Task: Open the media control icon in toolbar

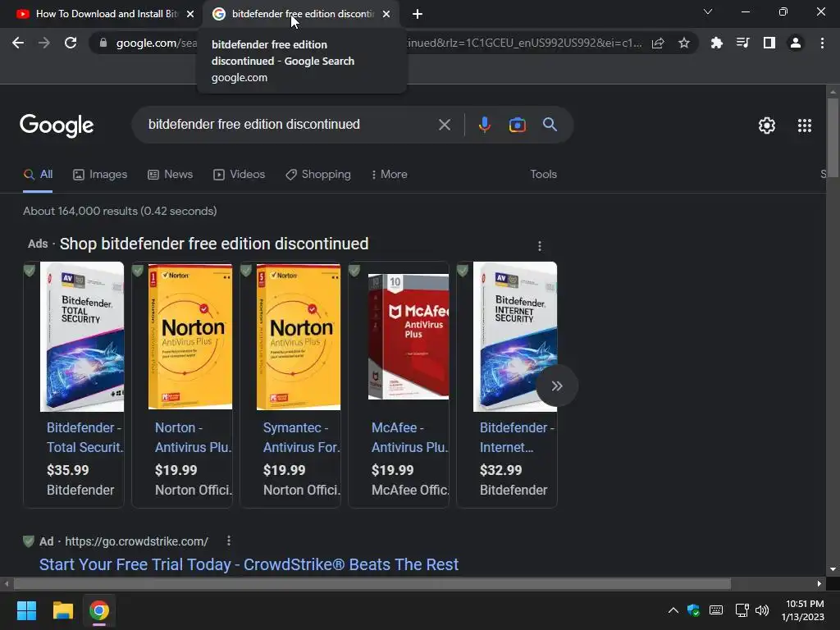Action: [742, 43]
